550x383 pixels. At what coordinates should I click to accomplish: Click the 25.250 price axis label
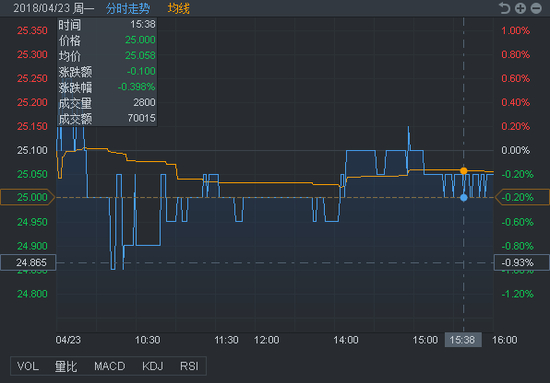point(32,78)
